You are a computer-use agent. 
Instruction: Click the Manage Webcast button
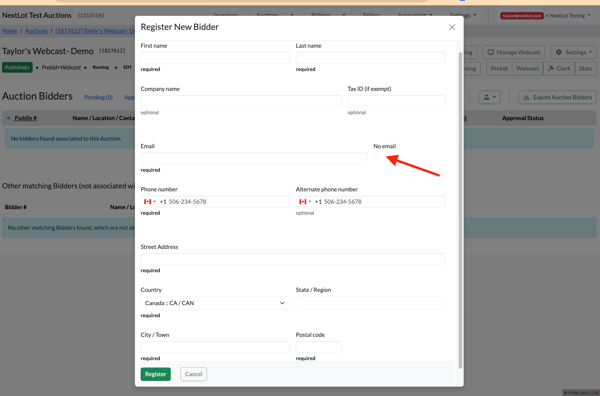click(514, 52)
